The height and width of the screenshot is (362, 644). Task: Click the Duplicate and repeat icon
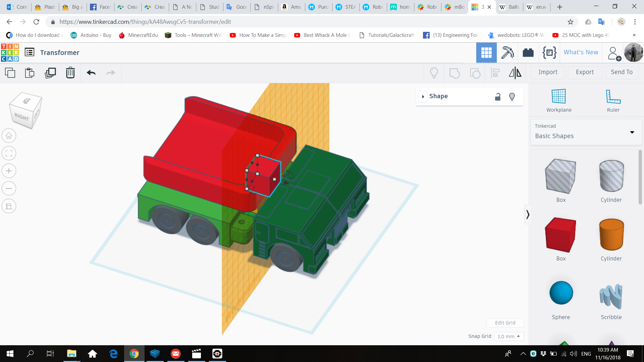click(x=50, y=73)
